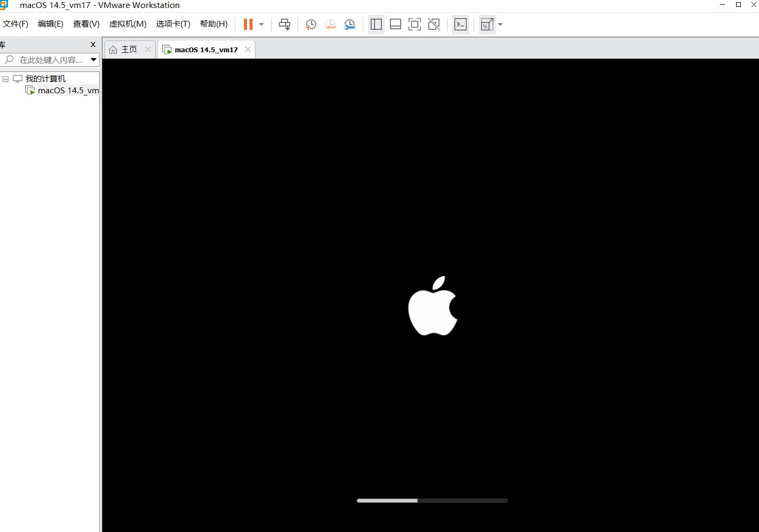The image size is (759, 532).
Task: Open the snapshot manager with wrench icon
Action: (350, 25)
